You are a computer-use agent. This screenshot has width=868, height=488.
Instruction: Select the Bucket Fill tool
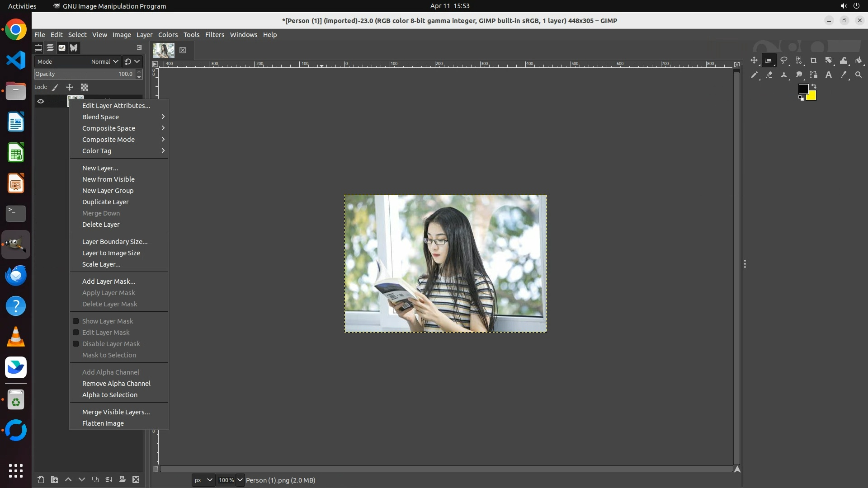point(859,60)
